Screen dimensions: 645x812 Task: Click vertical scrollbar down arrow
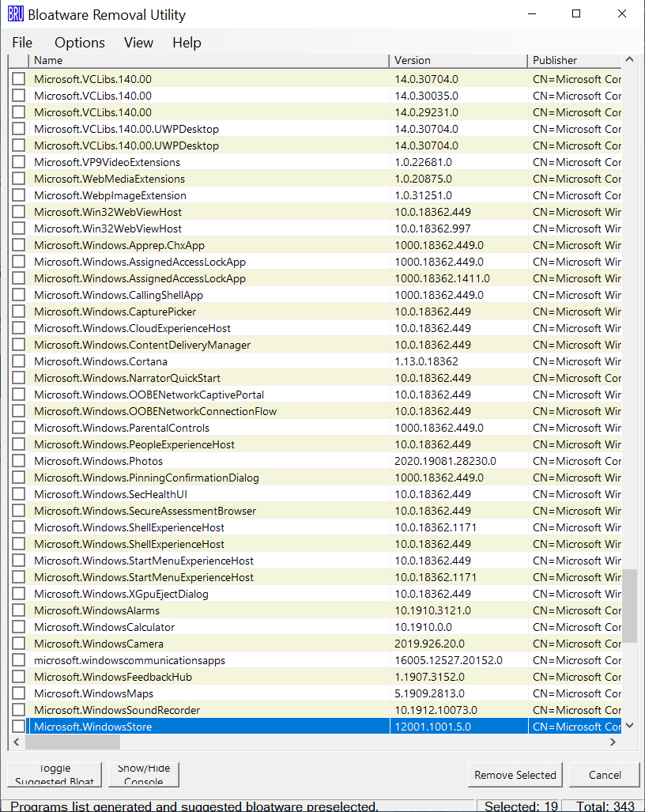point(629,726)
